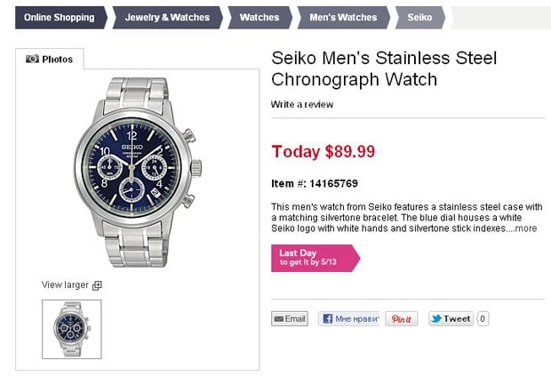
Task: Open the Seiko breadcrumb item
Action: (x=419, y=17)
